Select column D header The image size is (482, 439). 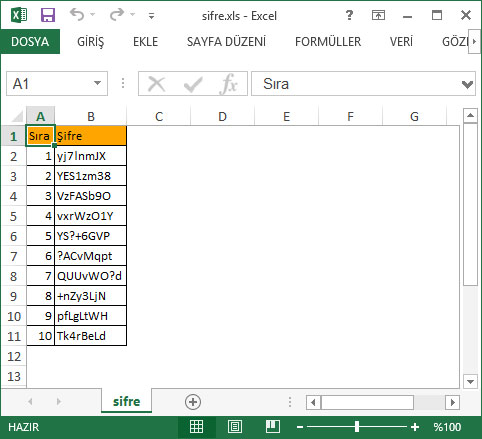point(222,116)
